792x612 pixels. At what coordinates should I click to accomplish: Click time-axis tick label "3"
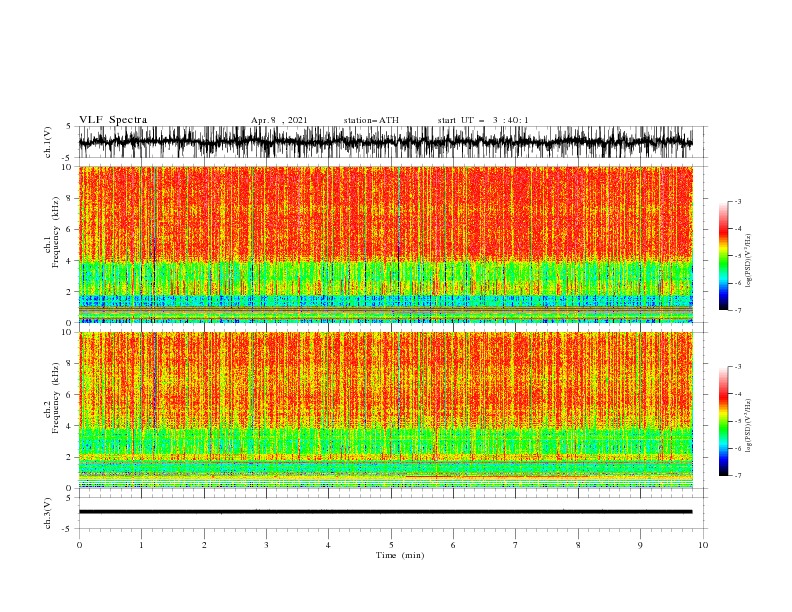[x=266, y=545]
